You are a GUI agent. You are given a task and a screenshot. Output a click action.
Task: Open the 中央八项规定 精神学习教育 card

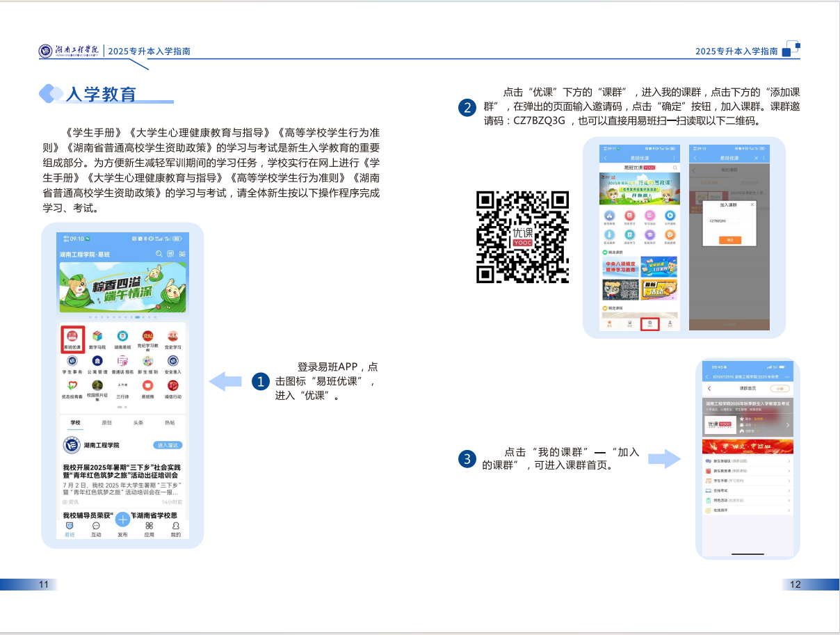tap(620, 267)
